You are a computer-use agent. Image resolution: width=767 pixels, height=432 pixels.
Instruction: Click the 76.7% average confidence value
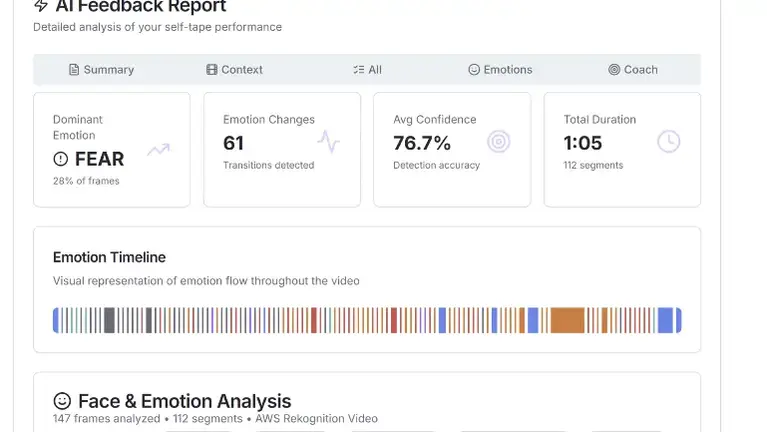(422, 143)
